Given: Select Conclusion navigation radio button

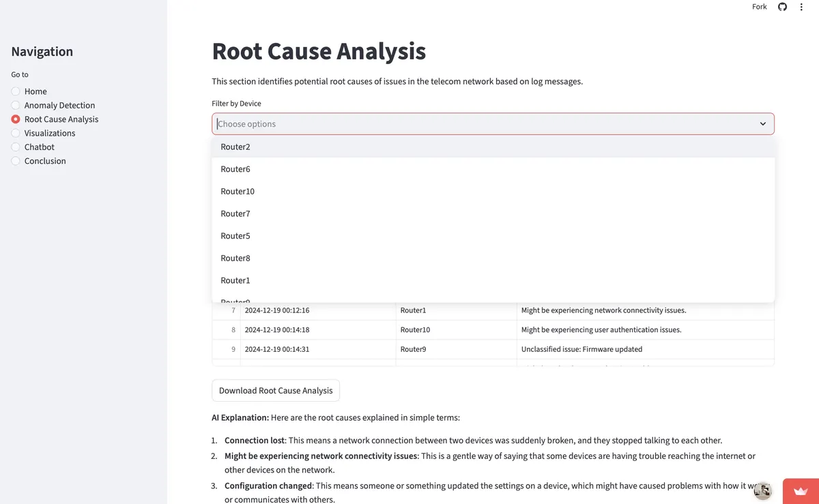Looking at the screenshot, I should [x=45, y=161].
